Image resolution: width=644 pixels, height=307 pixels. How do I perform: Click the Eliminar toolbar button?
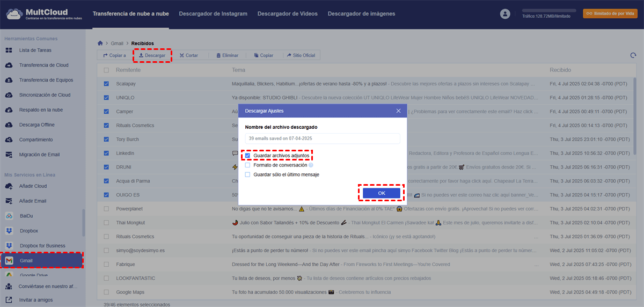(227, 55)
